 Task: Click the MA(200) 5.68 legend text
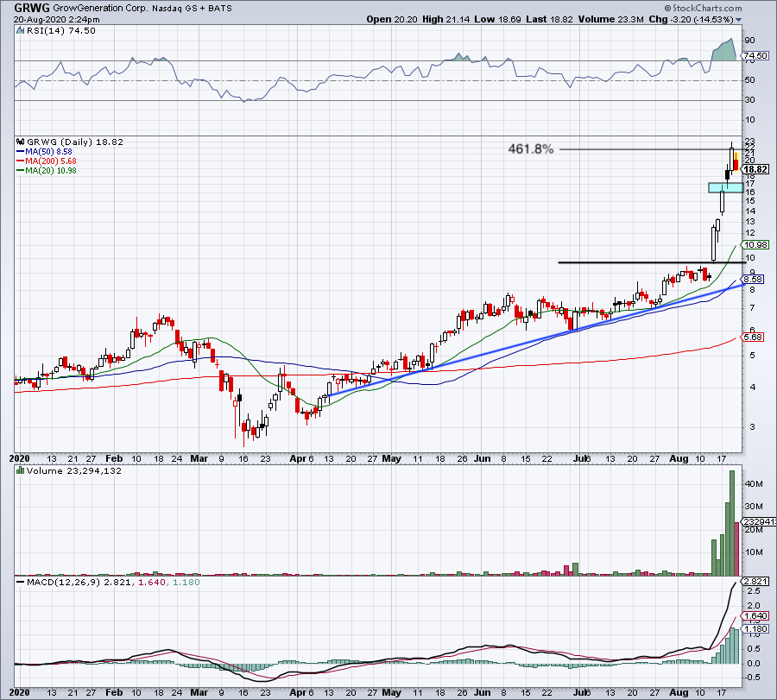[x=51, y=161]
